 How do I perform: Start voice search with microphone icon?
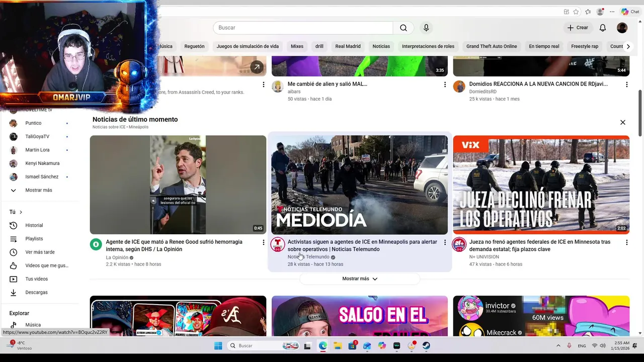click(426, 28)
